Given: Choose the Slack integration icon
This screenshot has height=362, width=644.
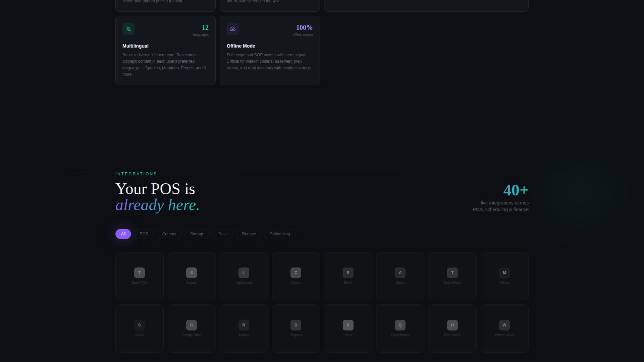Looking at the screenshot, I should tap(140, 325).
